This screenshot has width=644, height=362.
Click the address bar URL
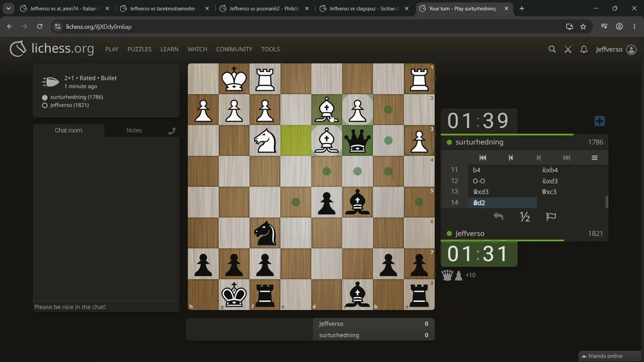99,27
